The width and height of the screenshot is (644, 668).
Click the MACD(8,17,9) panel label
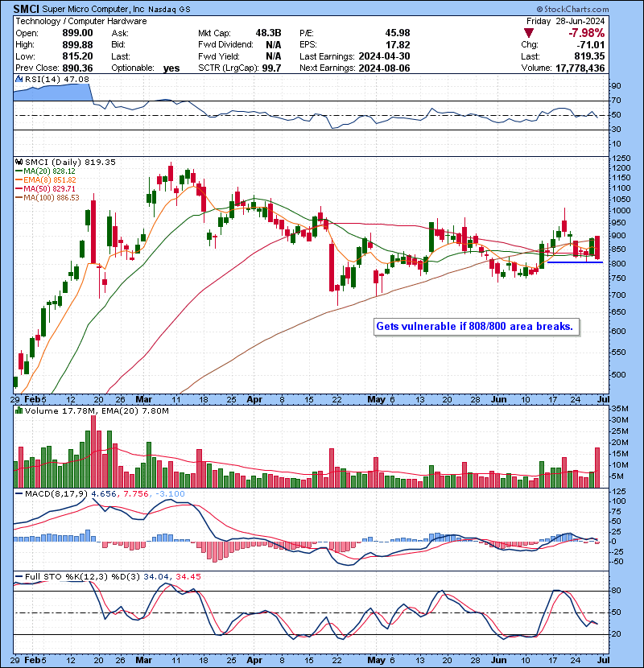click(x=56, y=494)
